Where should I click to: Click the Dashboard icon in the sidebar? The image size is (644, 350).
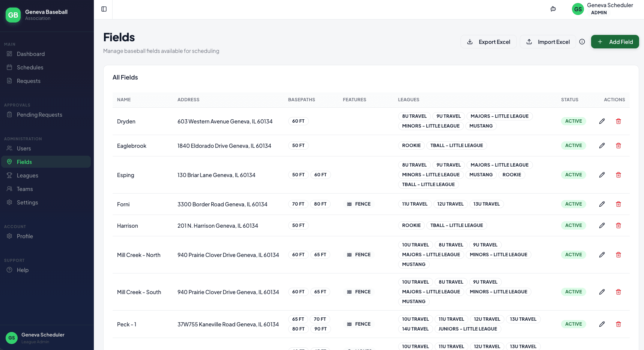click(x=10, y=54)
